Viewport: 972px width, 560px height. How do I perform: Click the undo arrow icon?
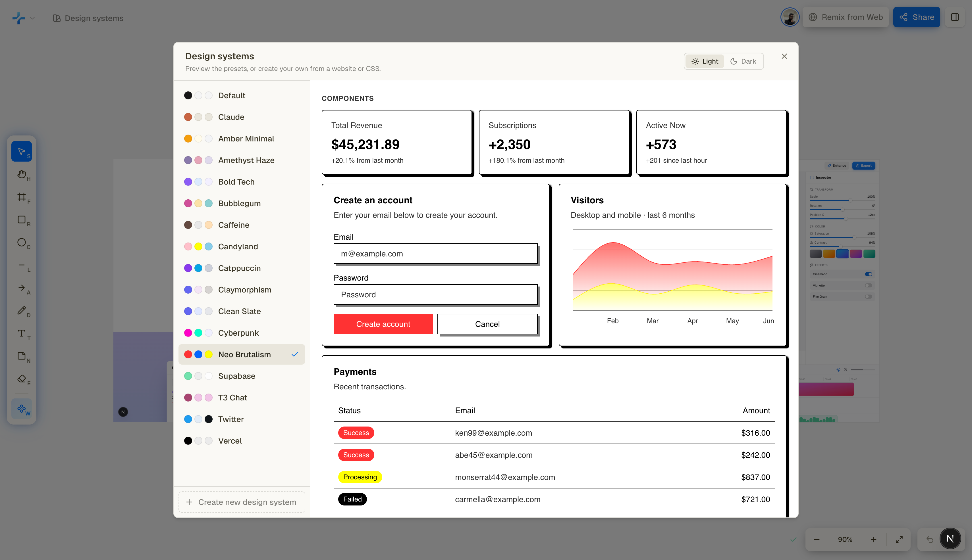(930, 539)
